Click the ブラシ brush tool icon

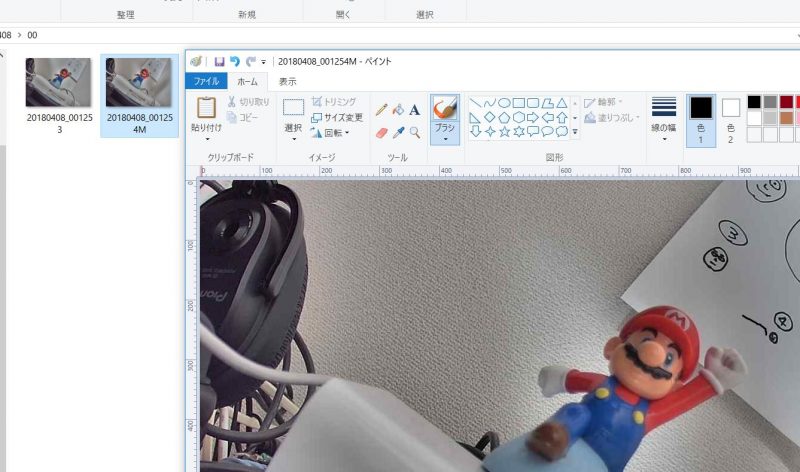click(x=445, y=108)
